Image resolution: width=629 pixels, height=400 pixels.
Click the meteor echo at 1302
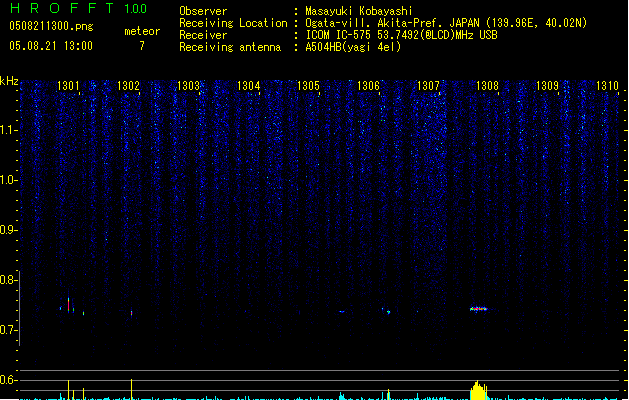(132, 313)
